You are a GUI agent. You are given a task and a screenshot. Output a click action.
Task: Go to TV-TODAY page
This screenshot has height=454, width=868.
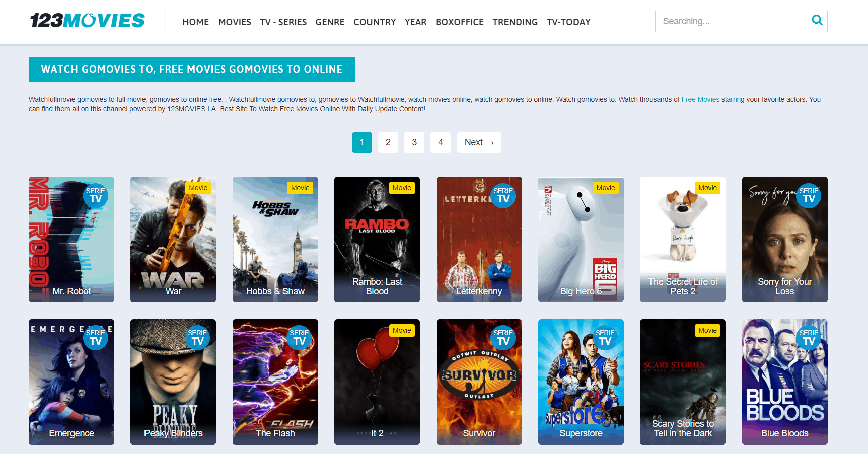[x=568, y=22]
